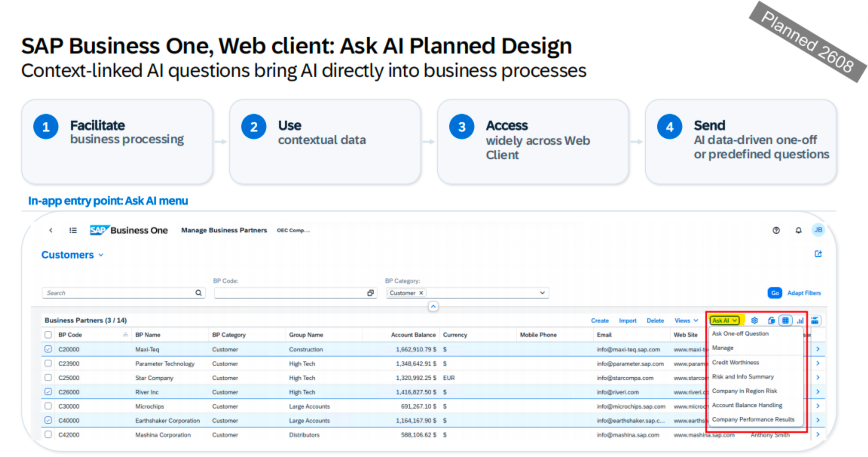868x457 pixels.
Task: Click the balance 1,662,910.79 $
Action: click(x=416, y=349)
